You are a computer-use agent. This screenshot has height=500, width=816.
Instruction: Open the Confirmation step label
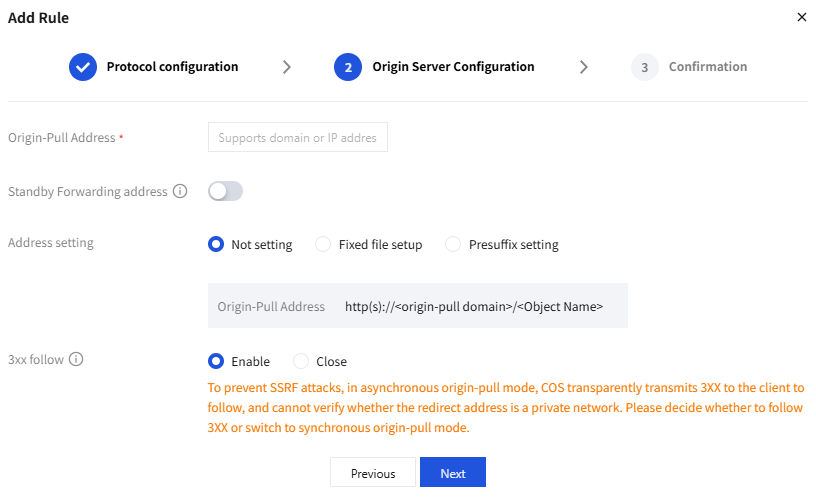(708, 67)
